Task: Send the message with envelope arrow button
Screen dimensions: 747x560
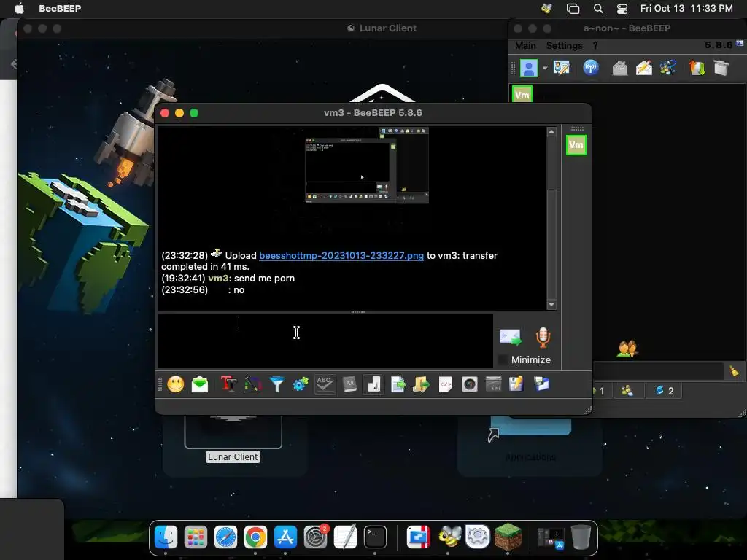Action: 511,337
